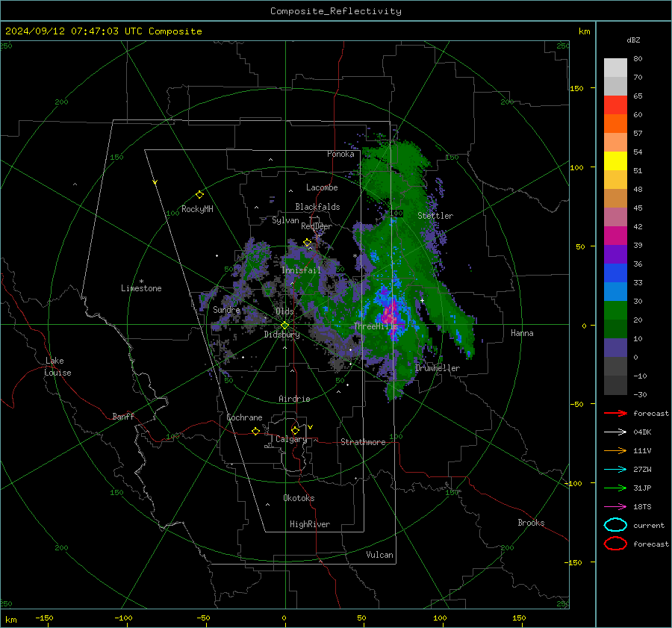This screenshot has width=672, height=628.
Task: Click the cyan current ellipse legend icon
Action: (615, 525)
